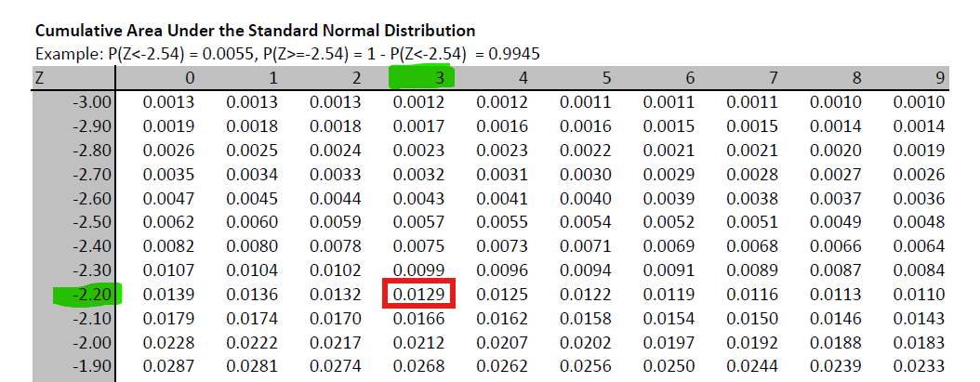
Task: Select column header 0
Action: 190,78
